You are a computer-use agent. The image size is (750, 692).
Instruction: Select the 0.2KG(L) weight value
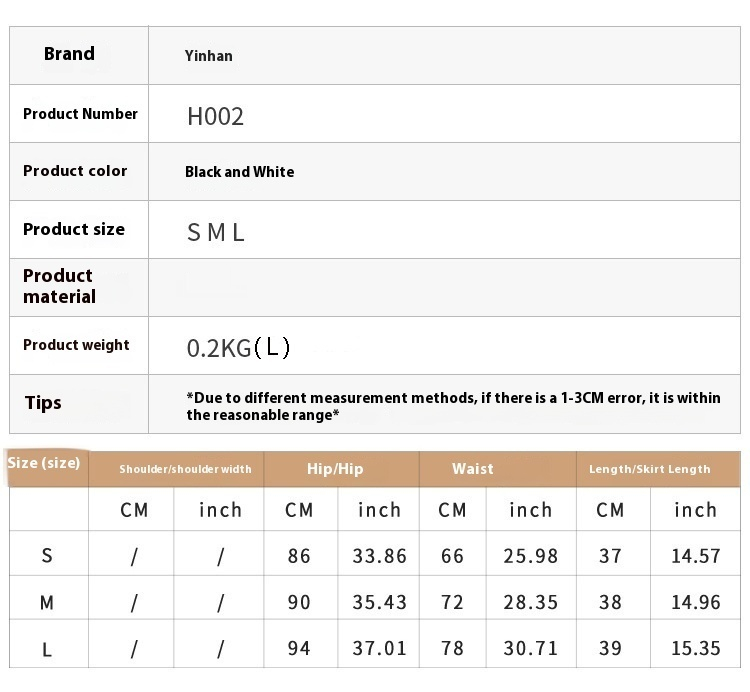point(239,348)
